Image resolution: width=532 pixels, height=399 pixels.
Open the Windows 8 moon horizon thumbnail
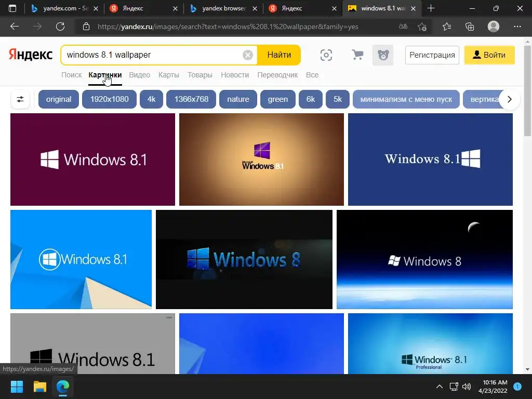[424, 260]
